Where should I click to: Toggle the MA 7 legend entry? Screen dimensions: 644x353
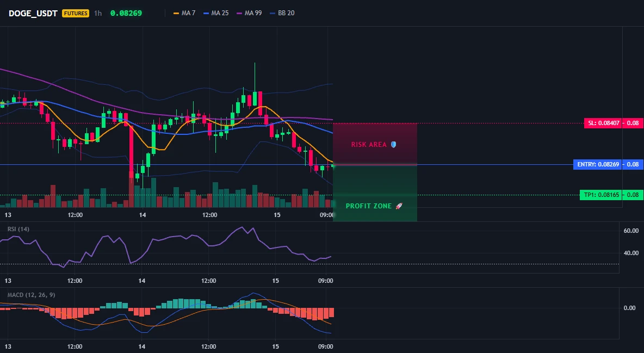coord(184,13)
